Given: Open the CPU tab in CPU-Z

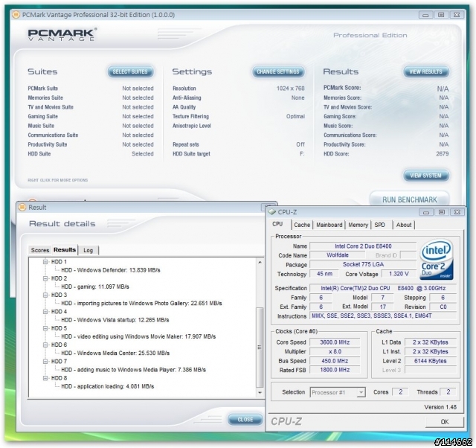Looking at the screenshot, I should pos(277,224).
